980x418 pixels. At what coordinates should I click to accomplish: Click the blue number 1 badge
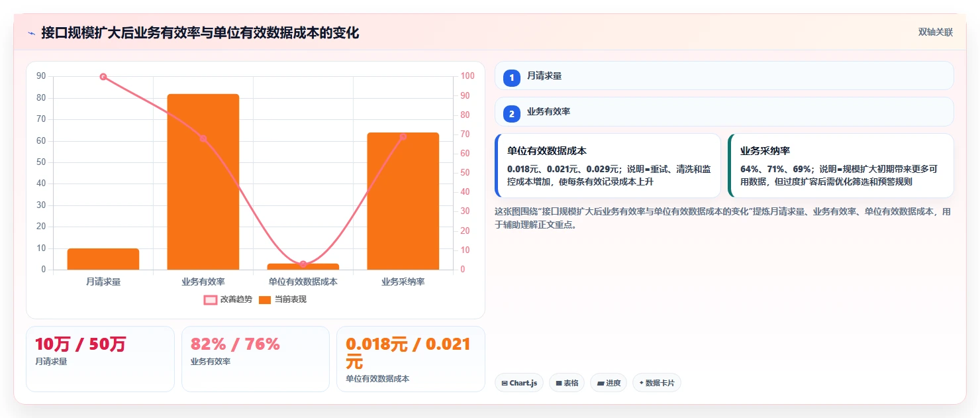[x=512, y=78]
